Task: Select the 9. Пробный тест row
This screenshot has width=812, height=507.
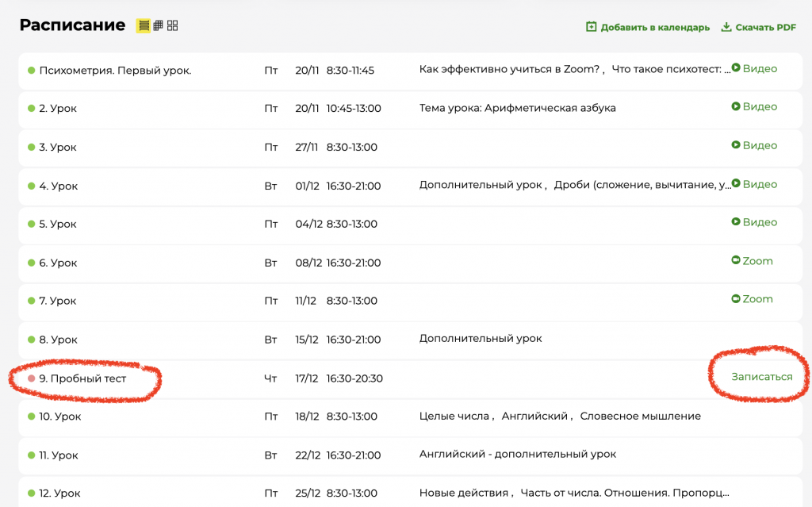Action: pos(82,378)
